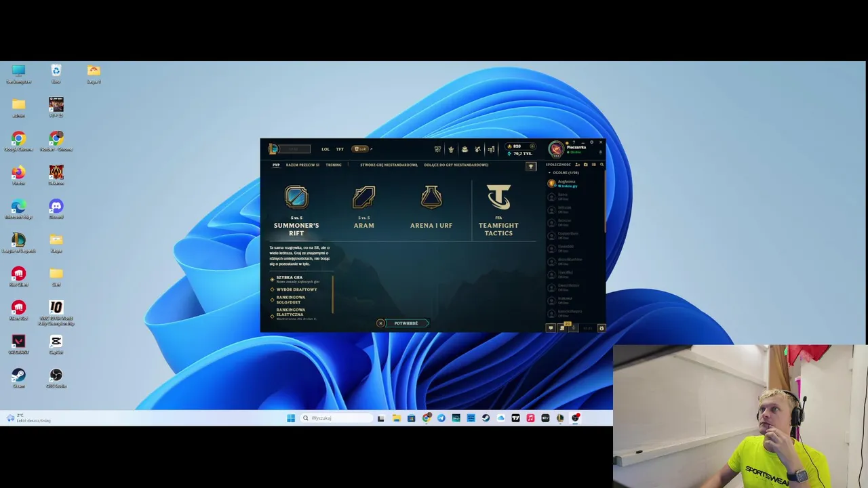The image size is (868, 488).
Task: Switch to the TFT top tab
Action: point(340,149)
